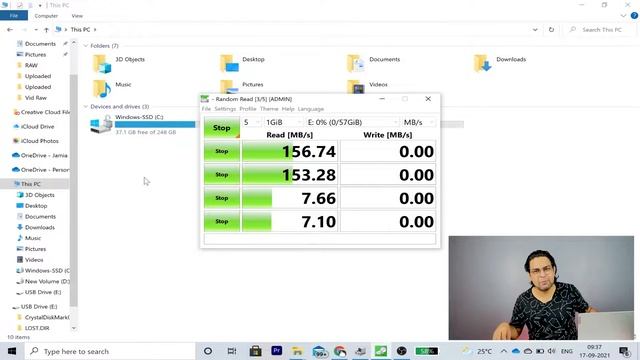Select New Volume (D:) in sidebar

(x=43, y=282)
